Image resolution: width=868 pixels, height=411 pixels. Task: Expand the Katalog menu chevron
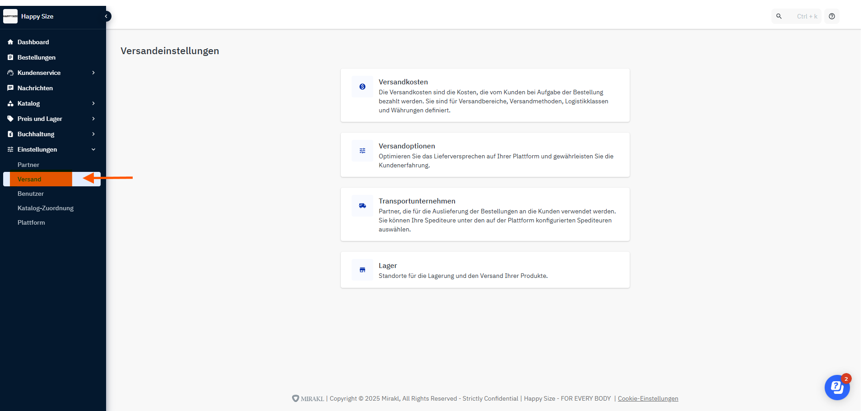point(93,103)
